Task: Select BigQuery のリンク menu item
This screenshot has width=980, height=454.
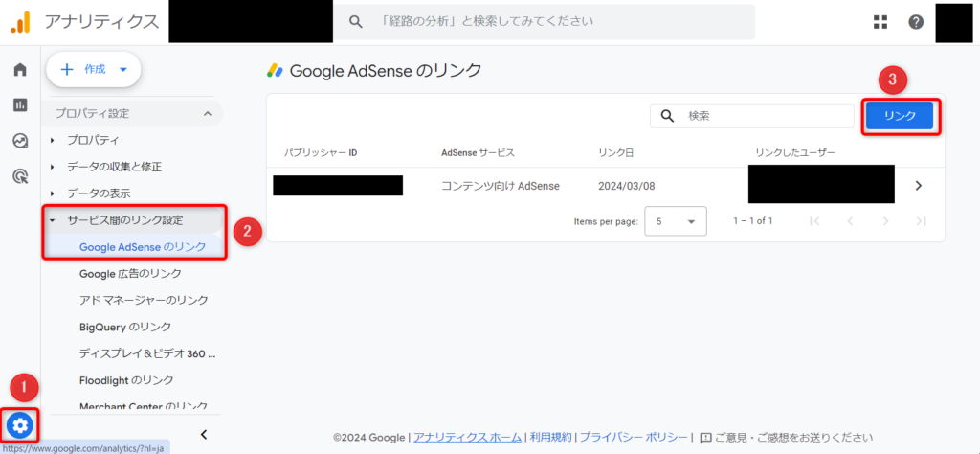Action: click(125, 327)
